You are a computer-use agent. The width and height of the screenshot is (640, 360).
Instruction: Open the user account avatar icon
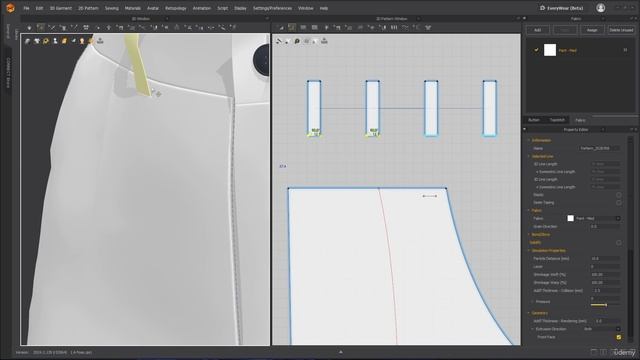coord(600,8)
